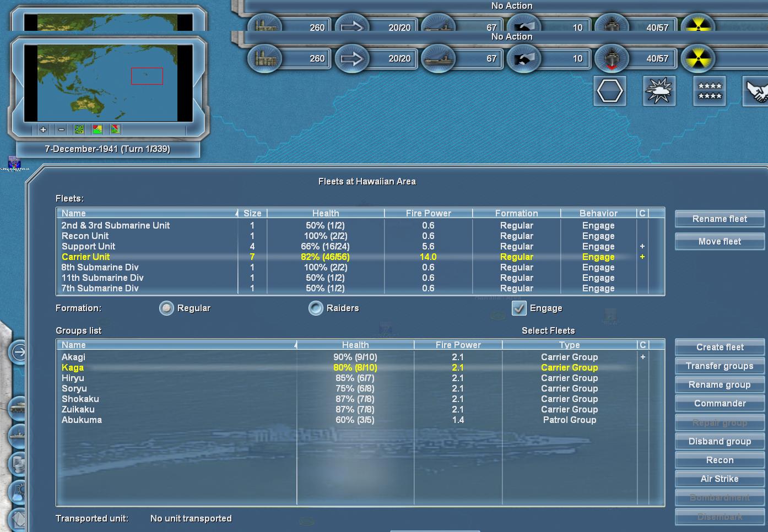Sort fleets by Fire Power column

point(428,213)
